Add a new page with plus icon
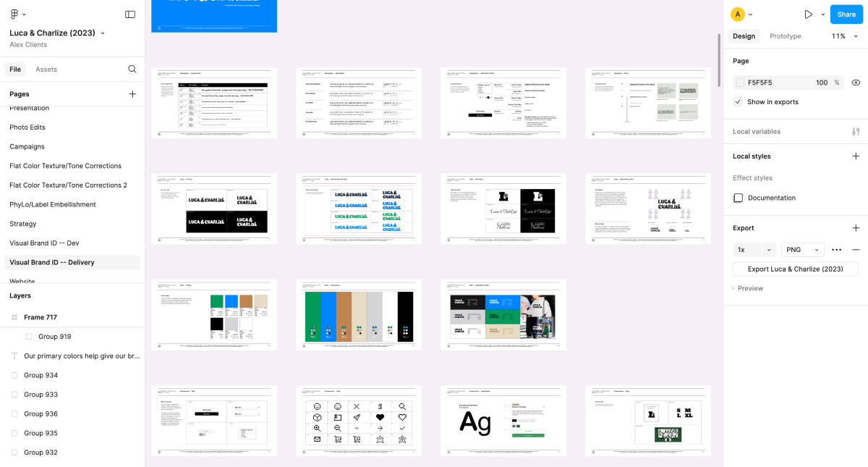The width and height of the screenshot is (868, 467). [132, 94]
